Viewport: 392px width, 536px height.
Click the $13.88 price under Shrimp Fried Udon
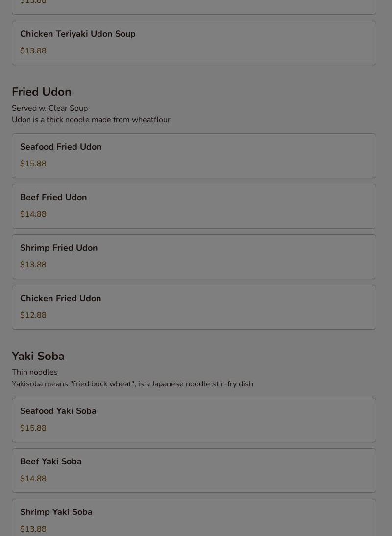pyautogui.click(x=33, y=265)
